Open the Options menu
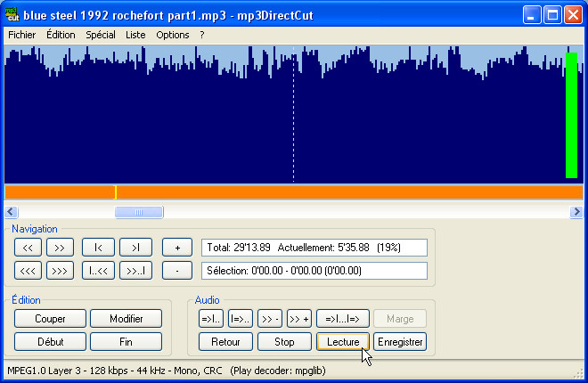The image size is (588, 383). pos(172,35)
